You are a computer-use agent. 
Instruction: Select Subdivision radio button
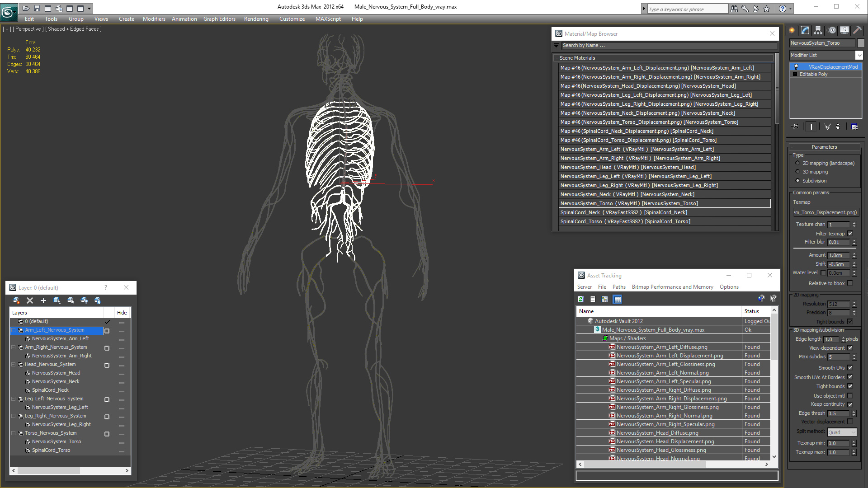[797, 181]
